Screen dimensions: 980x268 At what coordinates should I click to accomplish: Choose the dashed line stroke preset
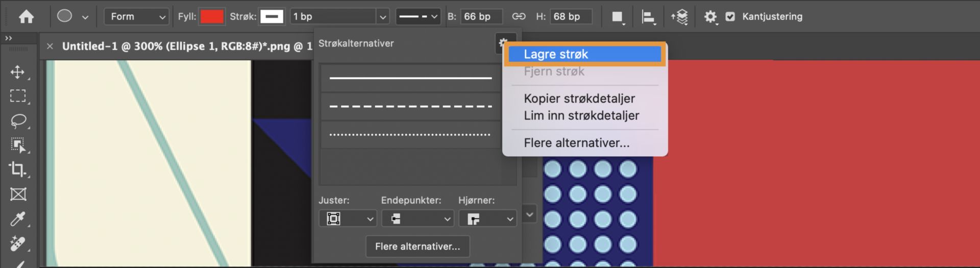(x=411, y=106)
